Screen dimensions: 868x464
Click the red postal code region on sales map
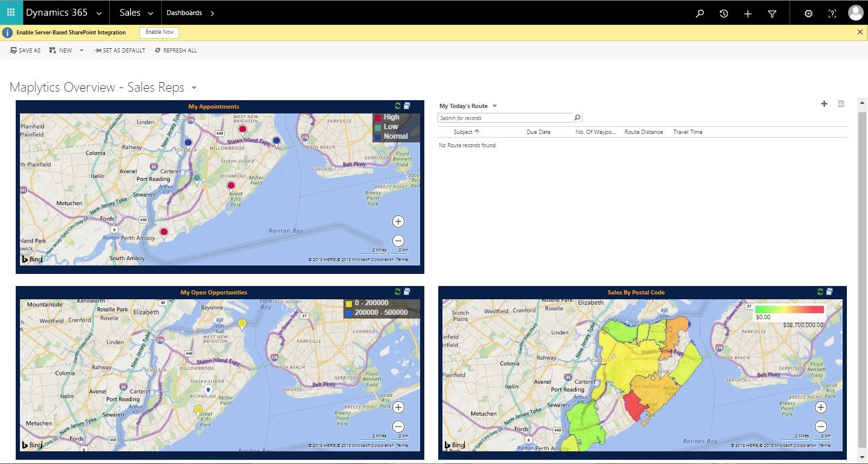pos(636,405)
